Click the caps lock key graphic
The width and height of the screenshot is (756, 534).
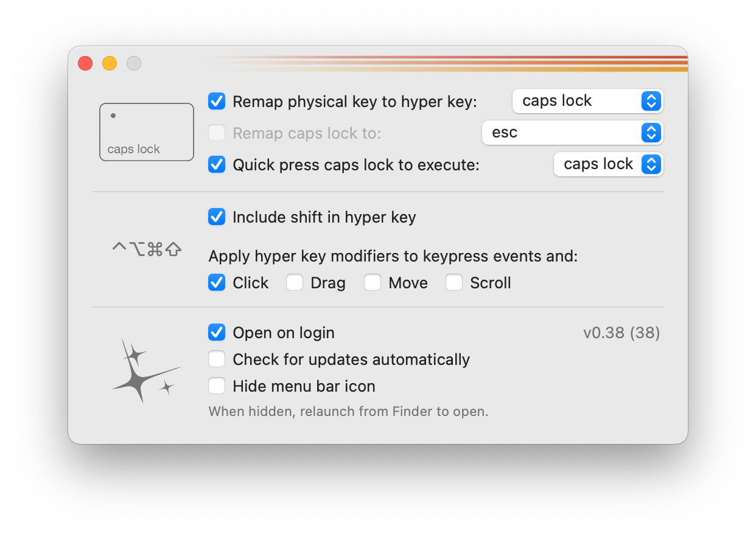pos(146,132)
